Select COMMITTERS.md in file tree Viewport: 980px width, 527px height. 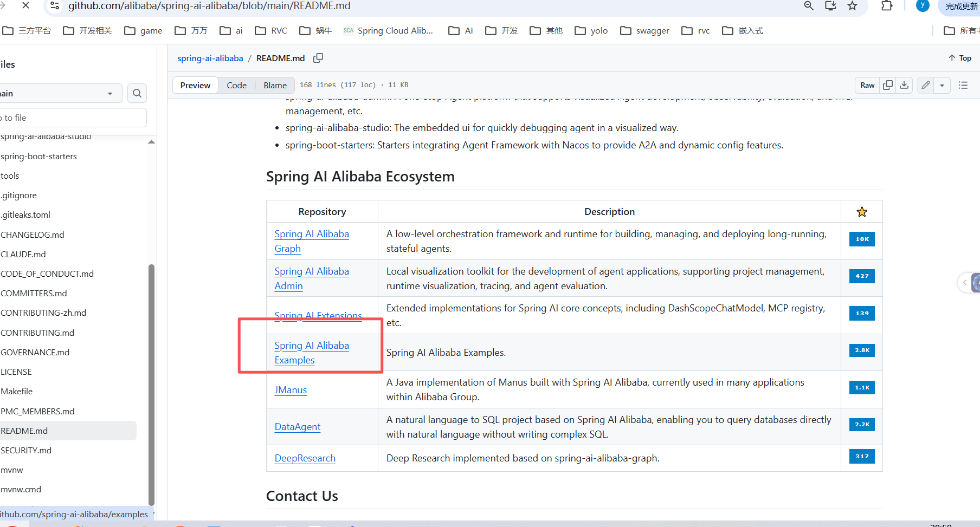coord(34,293)
